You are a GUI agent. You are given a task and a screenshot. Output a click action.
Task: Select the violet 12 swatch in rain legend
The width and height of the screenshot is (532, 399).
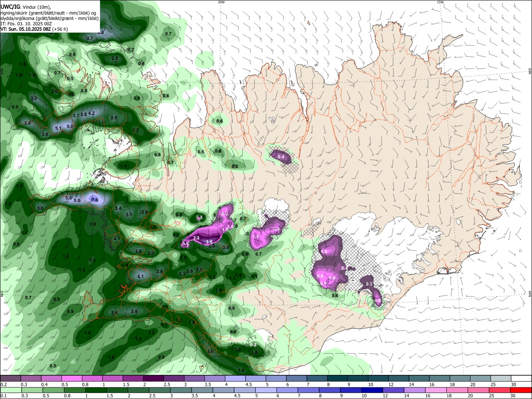(x=393, y=390)
